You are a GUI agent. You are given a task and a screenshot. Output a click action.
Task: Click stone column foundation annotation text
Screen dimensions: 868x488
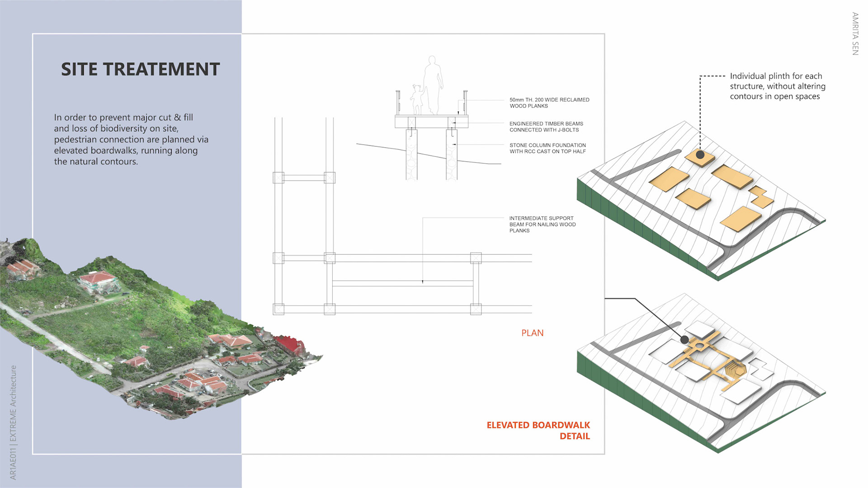pyautogui.click(x=547, y=148)
